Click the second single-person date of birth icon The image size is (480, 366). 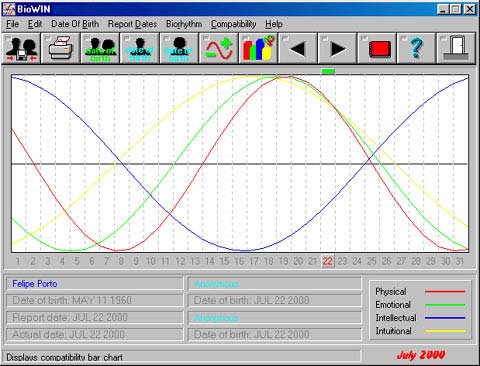[179, 49]
